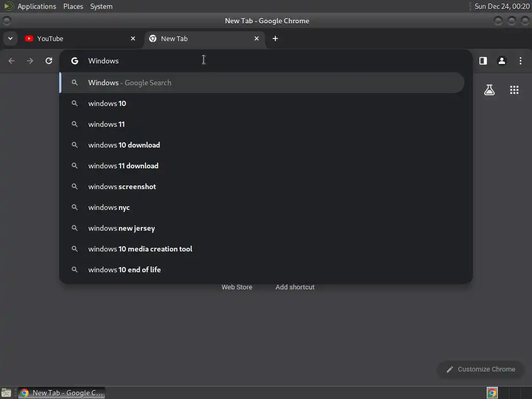
Task: Open Customize Chrome
Action: (x=481, y=369)
